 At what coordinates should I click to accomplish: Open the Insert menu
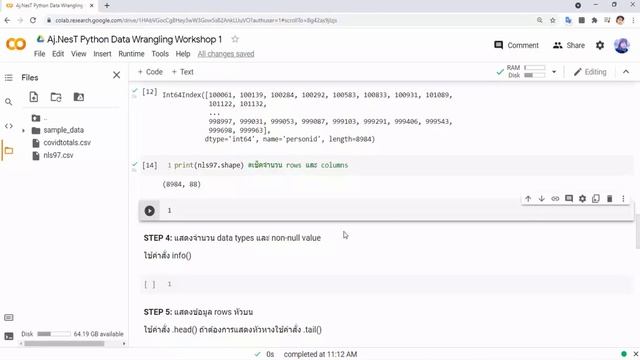102,54
